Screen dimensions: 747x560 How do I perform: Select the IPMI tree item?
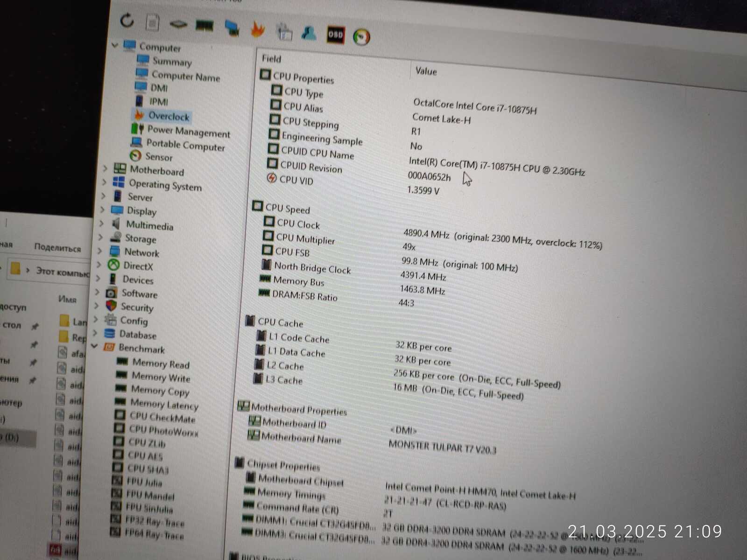(158, 101)
